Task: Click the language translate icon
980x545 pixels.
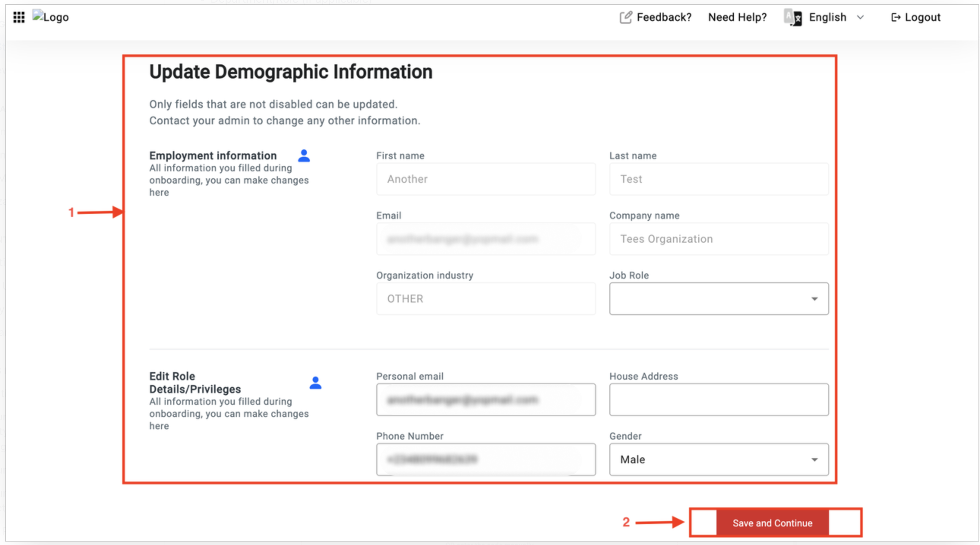Action: (x=793, y=17)
